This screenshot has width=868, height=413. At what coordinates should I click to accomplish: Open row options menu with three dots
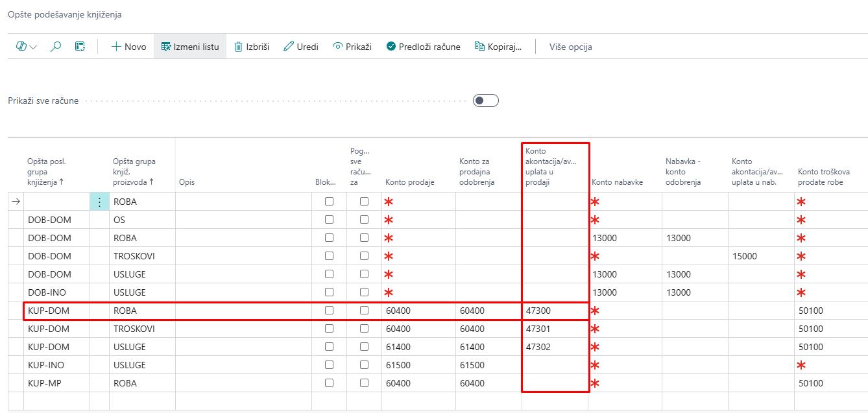point(99,202)
